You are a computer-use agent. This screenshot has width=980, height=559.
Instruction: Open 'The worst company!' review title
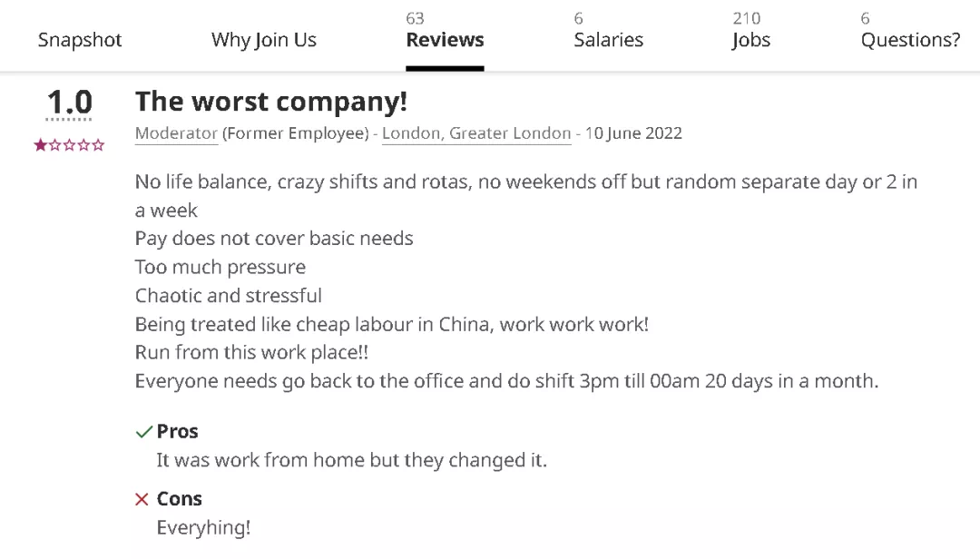pos(270,102)
